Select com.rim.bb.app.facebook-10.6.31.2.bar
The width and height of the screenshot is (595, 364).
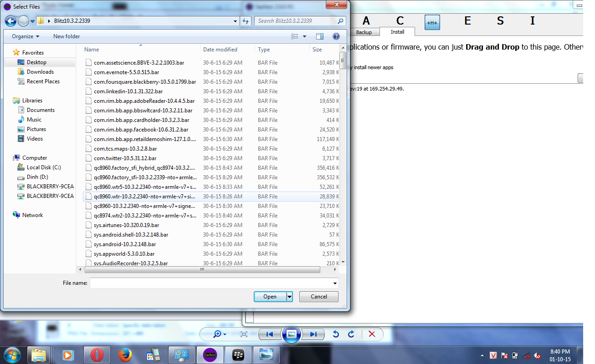pyautogui.click(x=142, y=130)
